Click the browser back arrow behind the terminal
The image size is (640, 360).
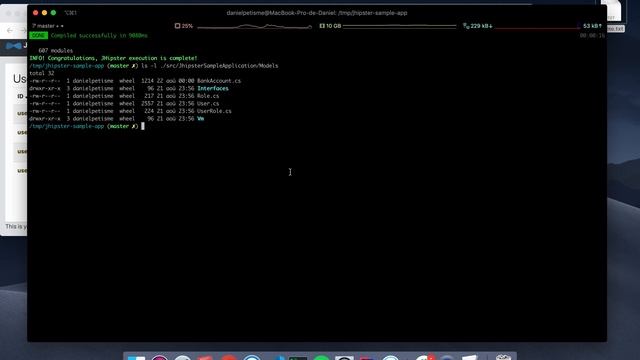(x=10, y=30)
